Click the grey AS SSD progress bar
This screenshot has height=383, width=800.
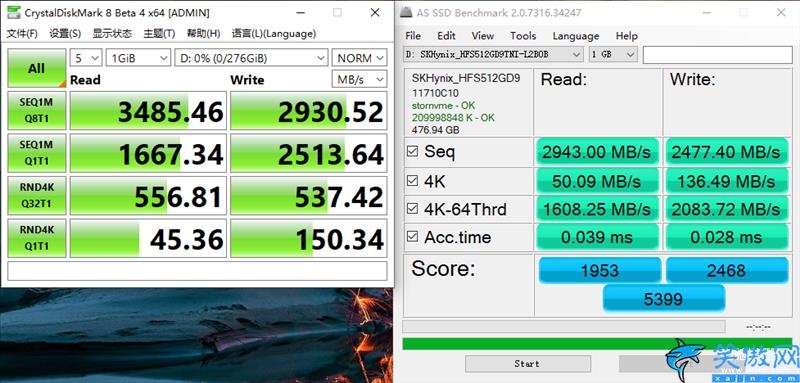point(564,326)
